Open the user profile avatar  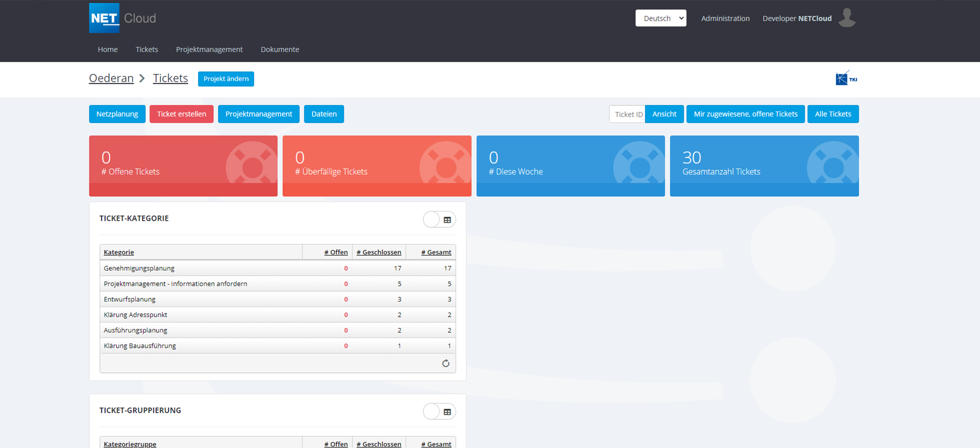pyautogui.click(x=846, y=18)
